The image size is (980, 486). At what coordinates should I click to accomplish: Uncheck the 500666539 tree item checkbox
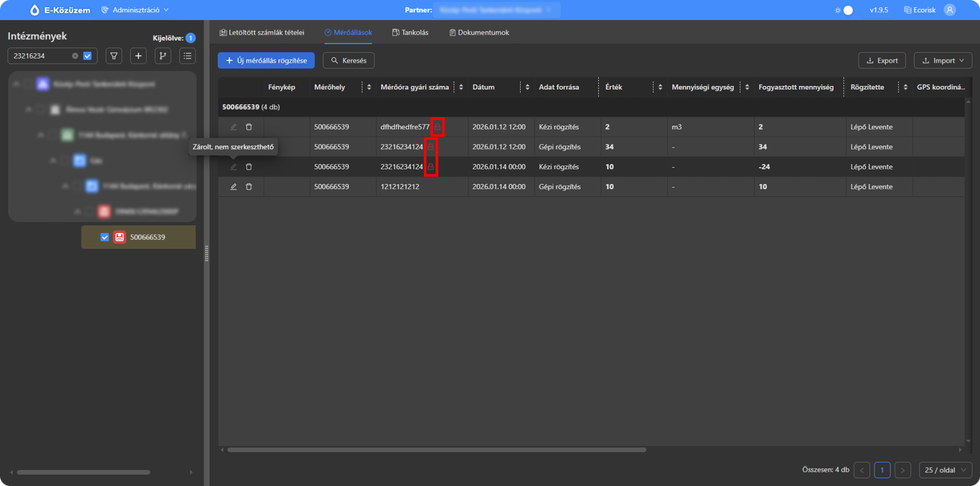(x=104, y=237)
